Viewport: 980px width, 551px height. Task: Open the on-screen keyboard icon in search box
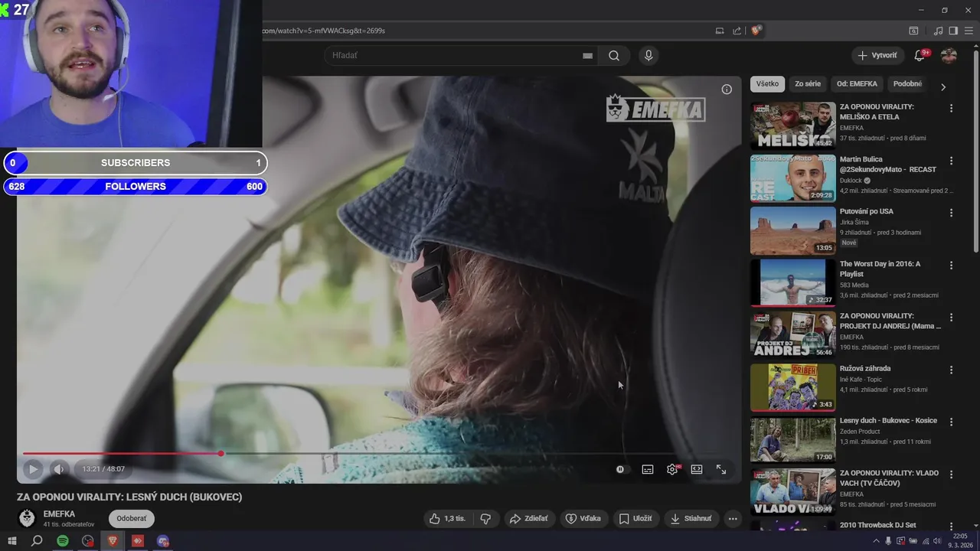(x=587, y=56)
